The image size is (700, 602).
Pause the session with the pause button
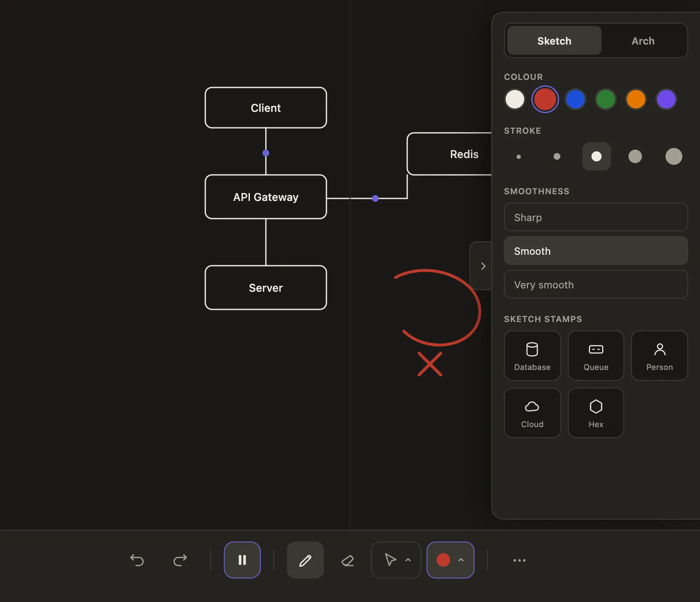point(242,560)
